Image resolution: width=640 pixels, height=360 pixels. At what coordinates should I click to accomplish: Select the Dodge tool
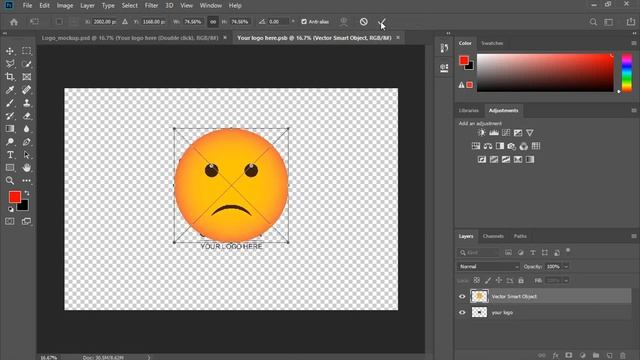(10, 142)
